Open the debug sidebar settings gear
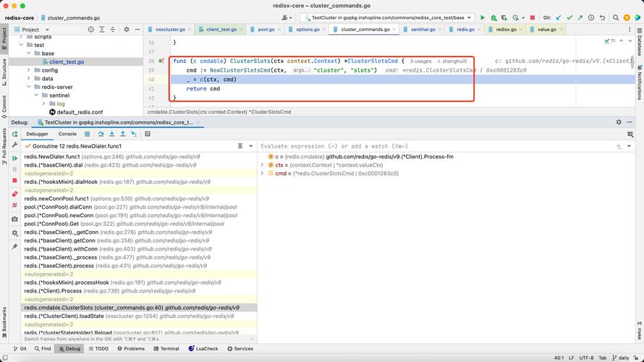Image resolution: width=644 pixels, height=362 pixels. pos(14,233)
